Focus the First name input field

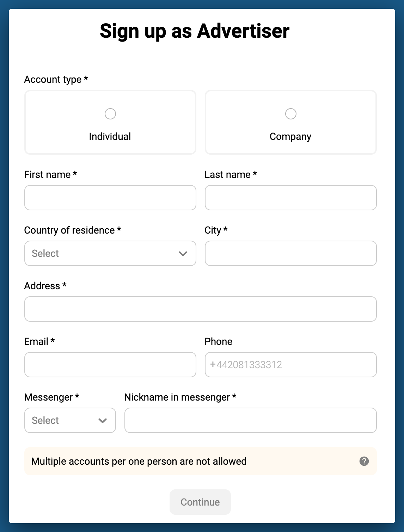click(110, 198)
